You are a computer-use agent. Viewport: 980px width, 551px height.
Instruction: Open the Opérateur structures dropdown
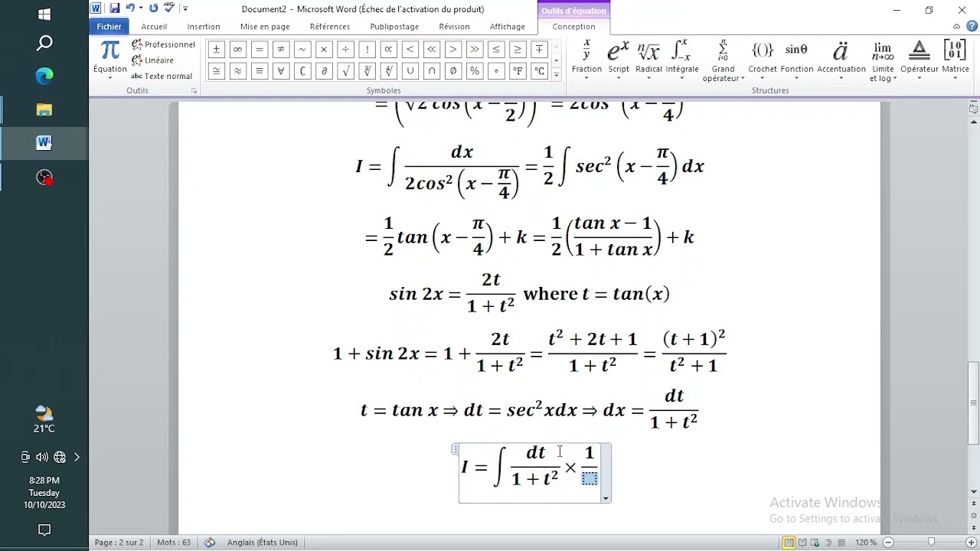click(x=920, y=60)
